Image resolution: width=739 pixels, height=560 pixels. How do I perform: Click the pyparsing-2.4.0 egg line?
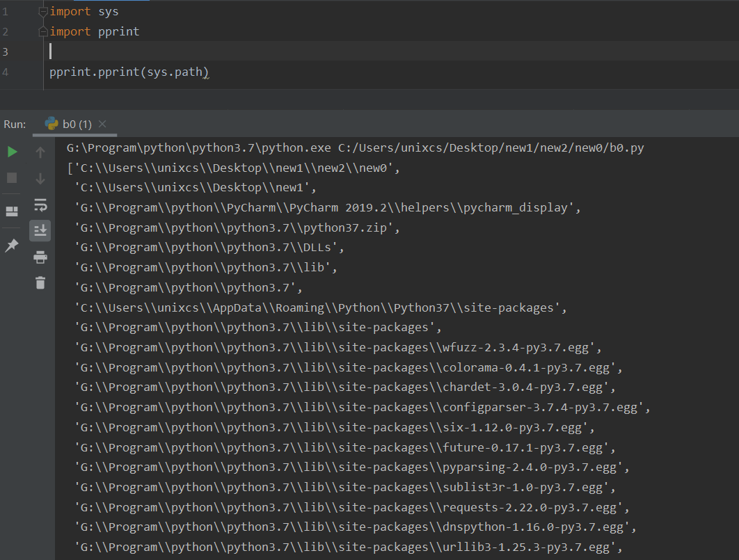tap(352, 467)
